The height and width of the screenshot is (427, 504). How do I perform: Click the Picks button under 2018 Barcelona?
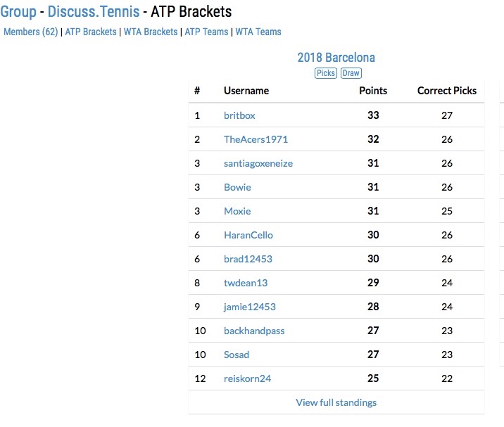click(x=326, y=73)
